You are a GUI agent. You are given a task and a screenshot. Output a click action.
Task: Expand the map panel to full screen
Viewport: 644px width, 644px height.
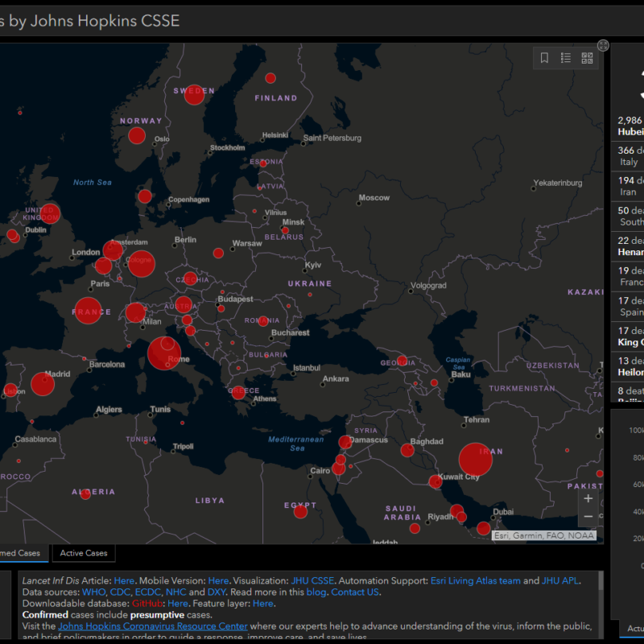coord(603,46)
